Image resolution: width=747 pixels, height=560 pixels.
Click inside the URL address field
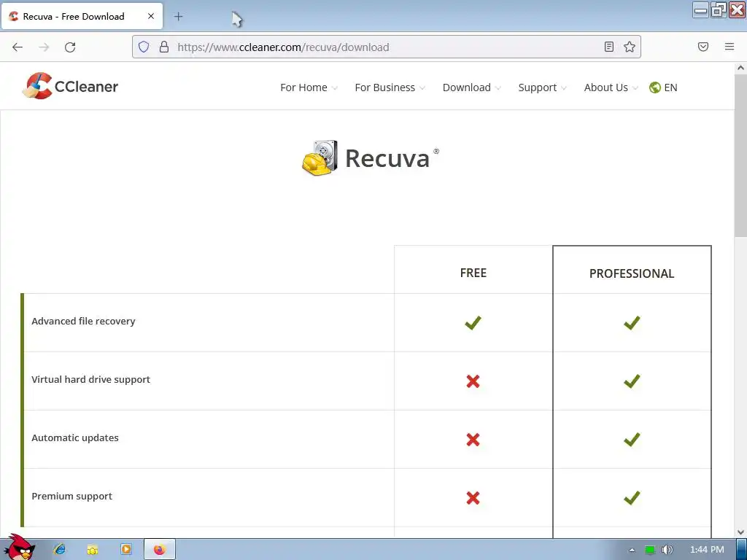386,47
